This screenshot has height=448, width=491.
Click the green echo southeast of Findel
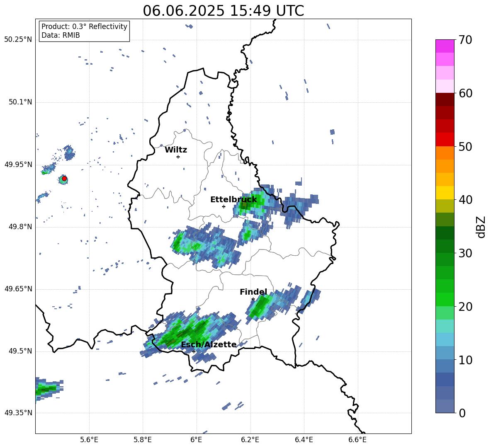coord(260,307)
